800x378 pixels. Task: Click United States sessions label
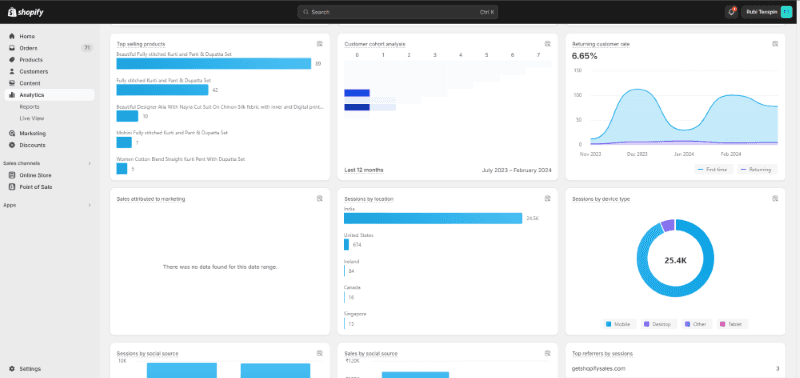[x=359, y=235]
